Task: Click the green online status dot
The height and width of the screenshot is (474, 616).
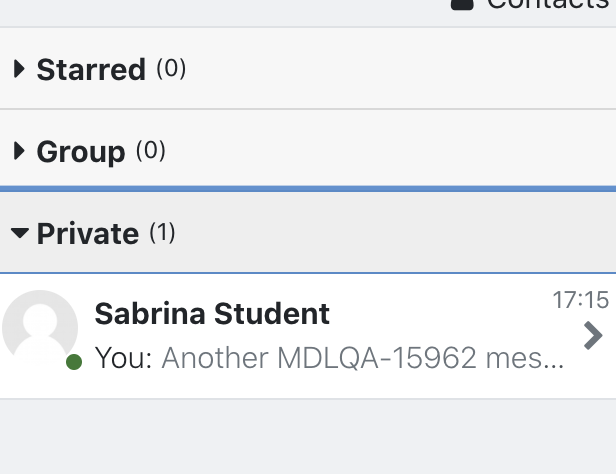Action: (74, 362)
